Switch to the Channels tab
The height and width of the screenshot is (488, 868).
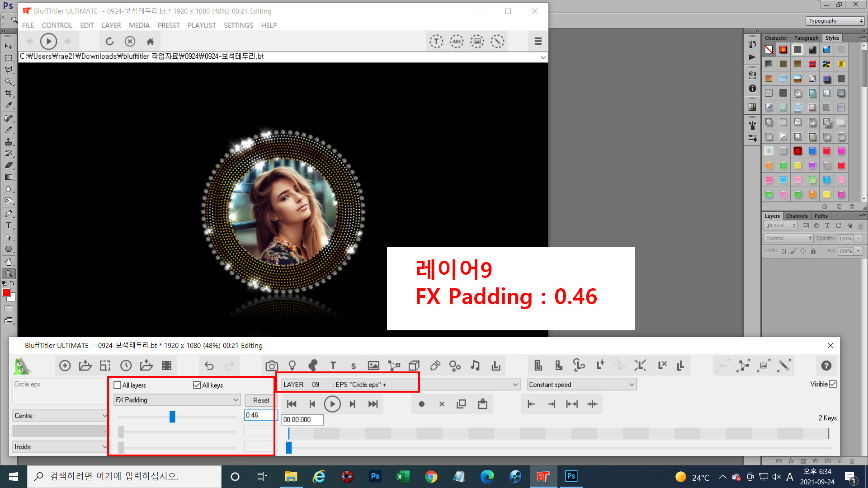797,216
